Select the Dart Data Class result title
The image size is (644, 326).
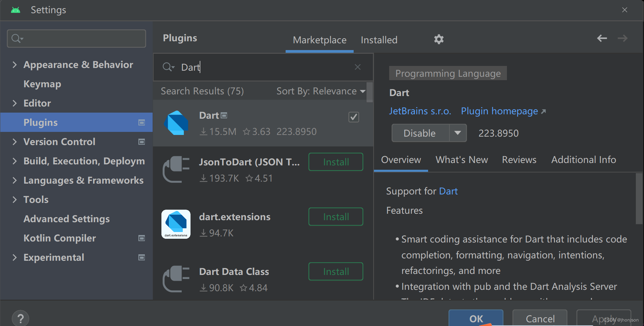tap(234, 272)
